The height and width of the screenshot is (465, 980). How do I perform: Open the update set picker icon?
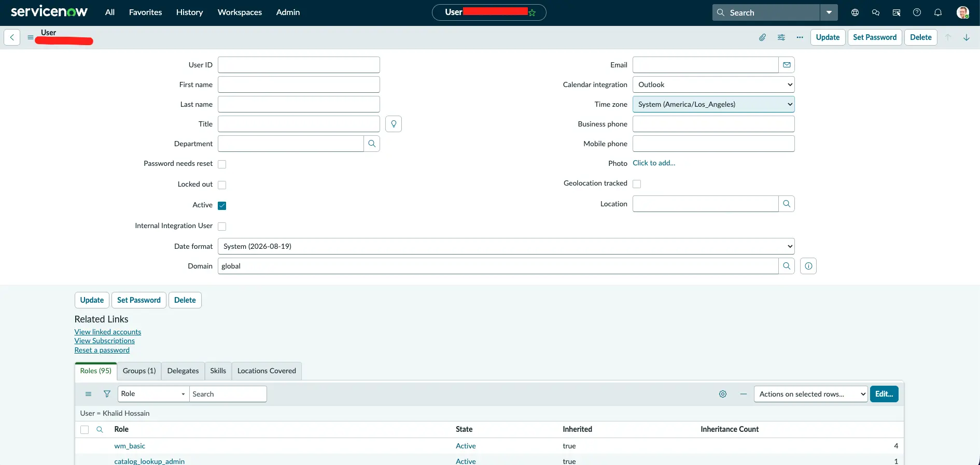tap(897, 12)
